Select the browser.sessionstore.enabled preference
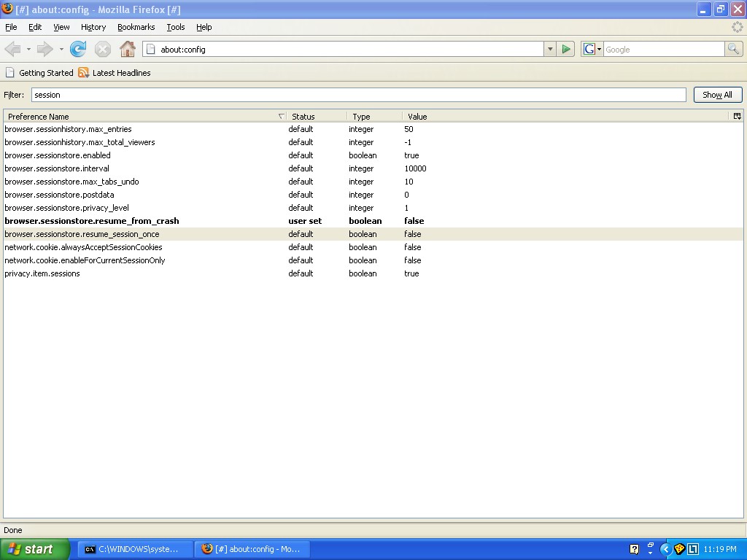Viewport: 747px width, 560px height. click(373, 155)
